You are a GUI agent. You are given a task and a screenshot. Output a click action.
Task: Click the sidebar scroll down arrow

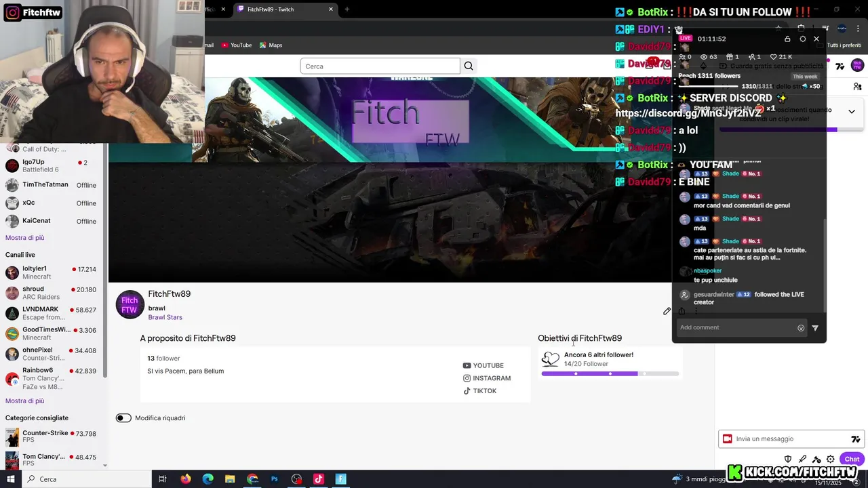104,466
